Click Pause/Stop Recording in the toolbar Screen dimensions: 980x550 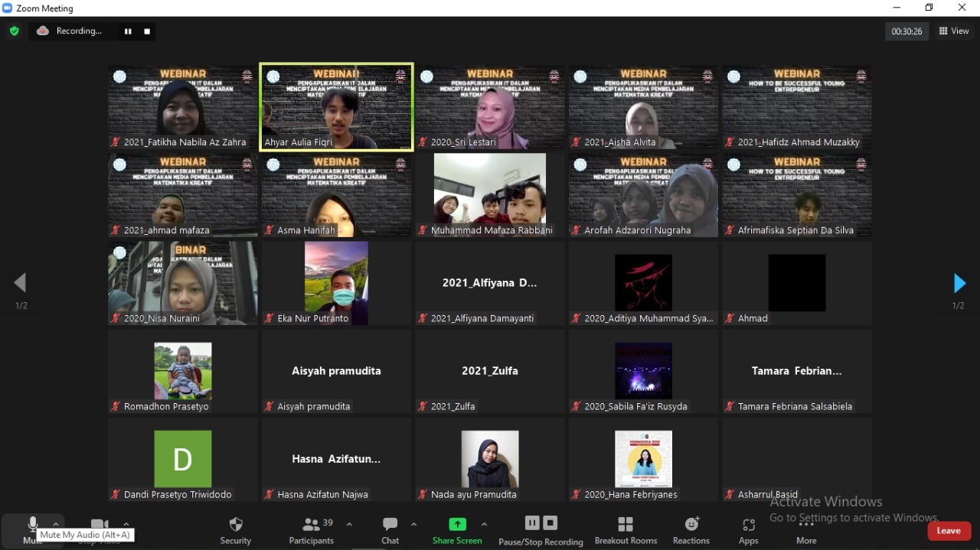pos(541,529)
